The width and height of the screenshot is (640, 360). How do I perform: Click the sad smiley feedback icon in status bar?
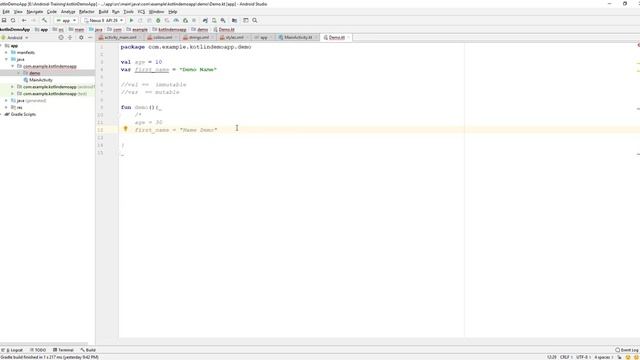(x=636, y=357)
